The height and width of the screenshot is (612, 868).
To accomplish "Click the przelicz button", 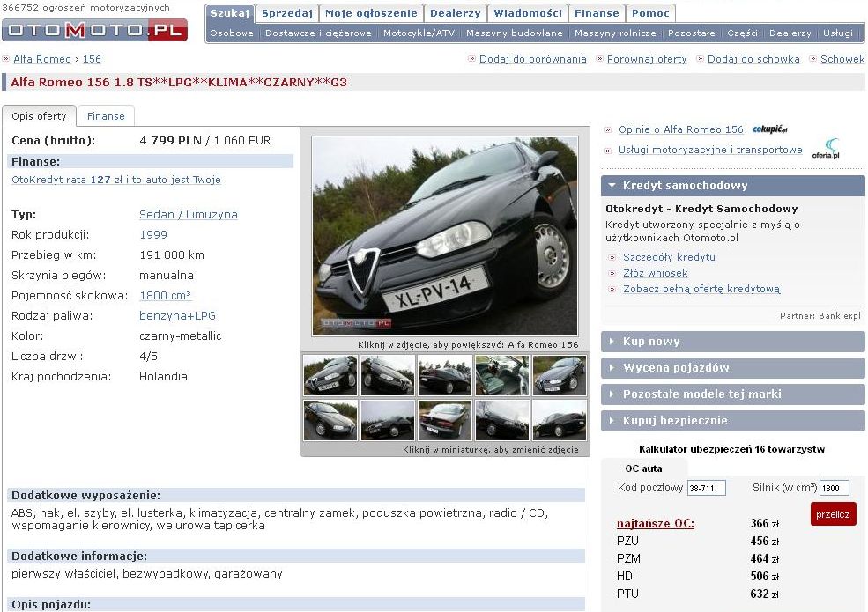I will click(x=833, y=514).
